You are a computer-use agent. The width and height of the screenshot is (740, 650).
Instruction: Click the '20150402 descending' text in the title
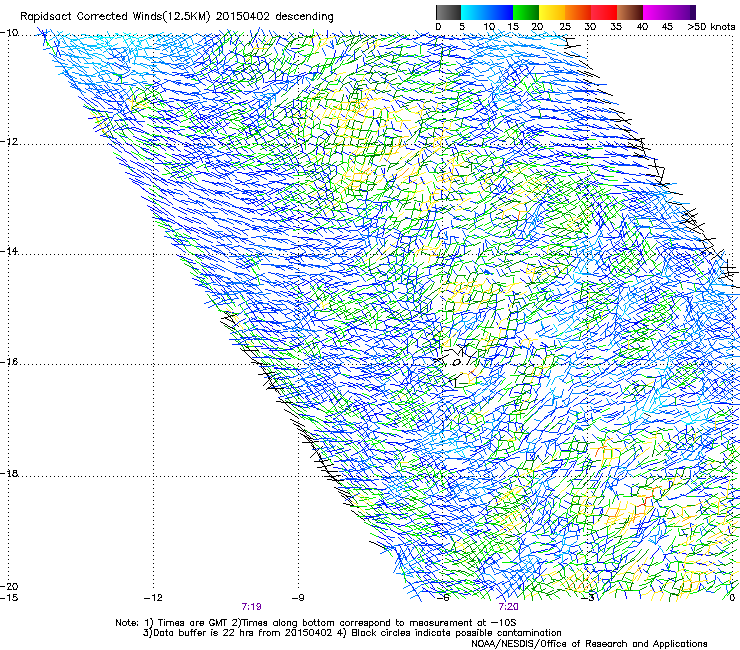[x=274, y=17]
